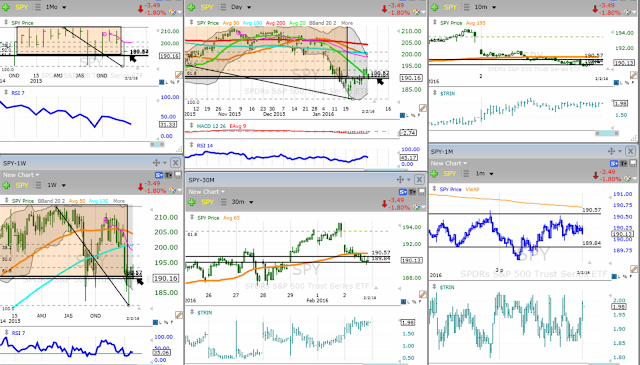
Task: Open New Chart menu in SPY-1M window
Action: coord(449,163)
